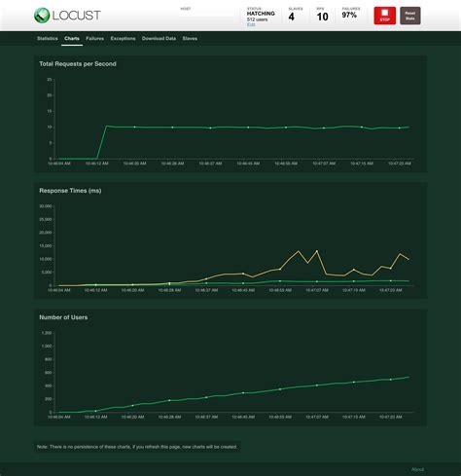Click the Locust logo icon
Screen dimensions: 461x476
[42, 16]
